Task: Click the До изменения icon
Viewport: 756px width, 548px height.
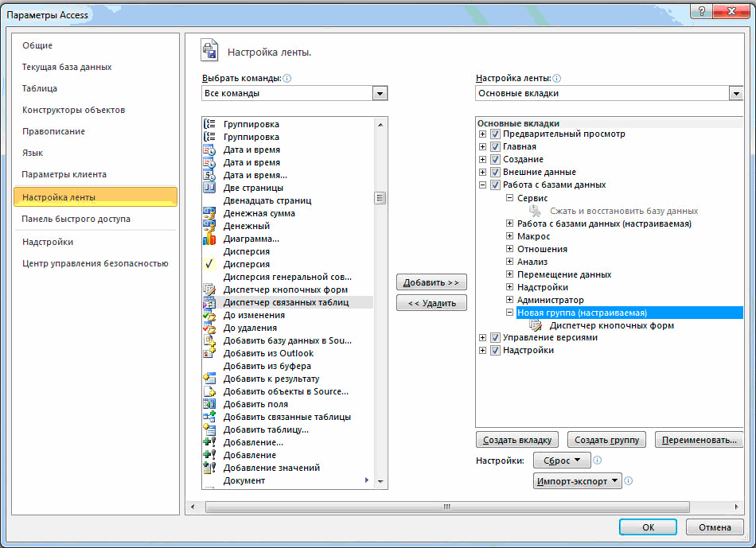Action: tap(209, 315)
